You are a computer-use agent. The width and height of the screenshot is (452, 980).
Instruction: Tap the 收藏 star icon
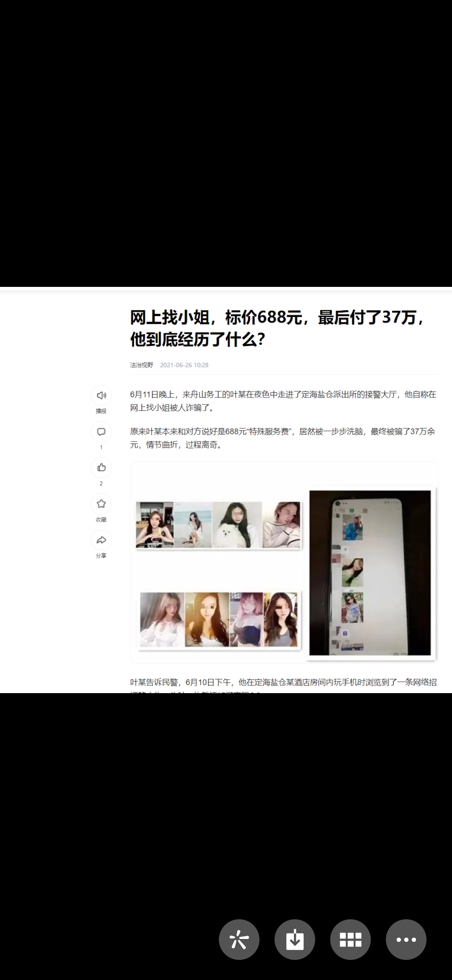101,504
